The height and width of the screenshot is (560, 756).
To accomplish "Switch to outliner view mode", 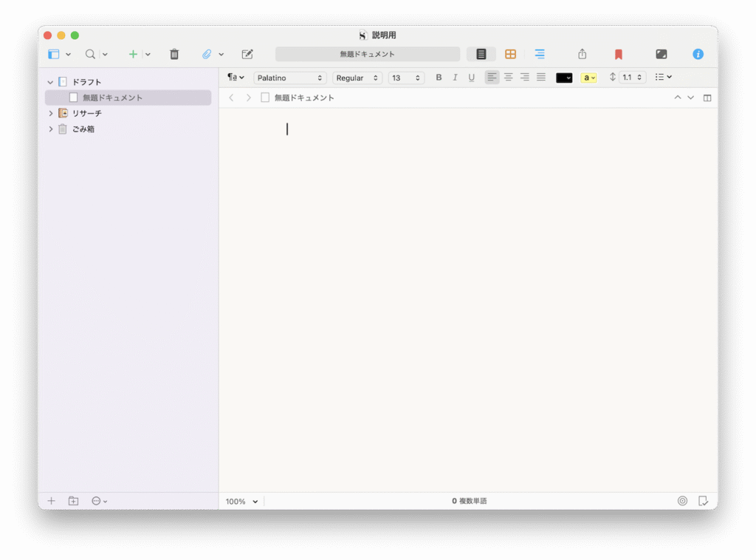I will 540,54.
